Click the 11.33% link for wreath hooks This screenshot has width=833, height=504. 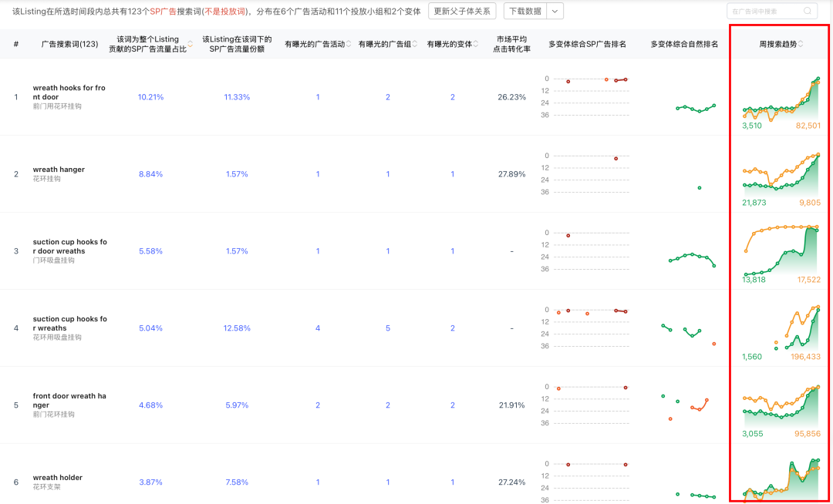[x=236, y=97]
